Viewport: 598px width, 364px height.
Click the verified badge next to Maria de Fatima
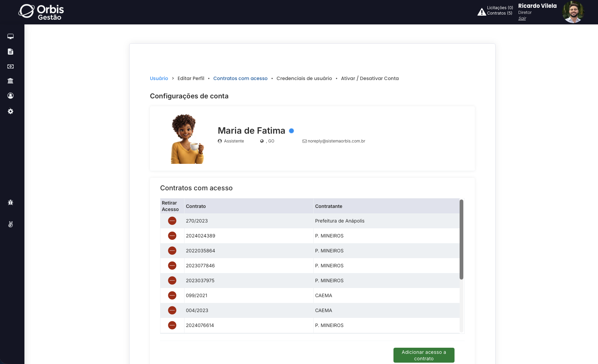[x=292, y=131]
